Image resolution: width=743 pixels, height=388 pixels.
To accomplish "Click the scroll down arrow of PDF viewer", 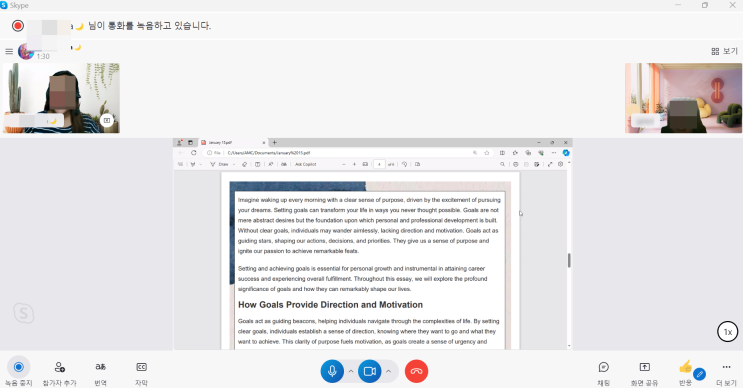I will 569,346.
